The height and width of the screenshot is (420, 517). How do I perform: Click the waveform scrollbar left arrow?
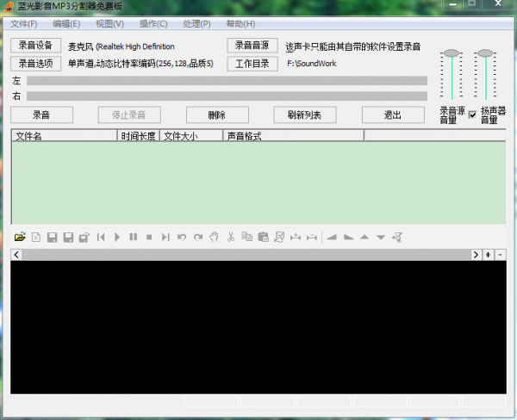[16, 255]
